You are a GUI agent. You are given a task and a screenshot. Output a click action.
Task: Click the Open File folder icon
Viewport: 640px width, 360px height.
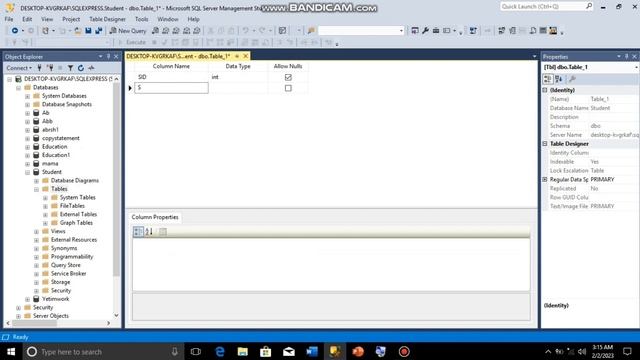(x=78, y=31)
